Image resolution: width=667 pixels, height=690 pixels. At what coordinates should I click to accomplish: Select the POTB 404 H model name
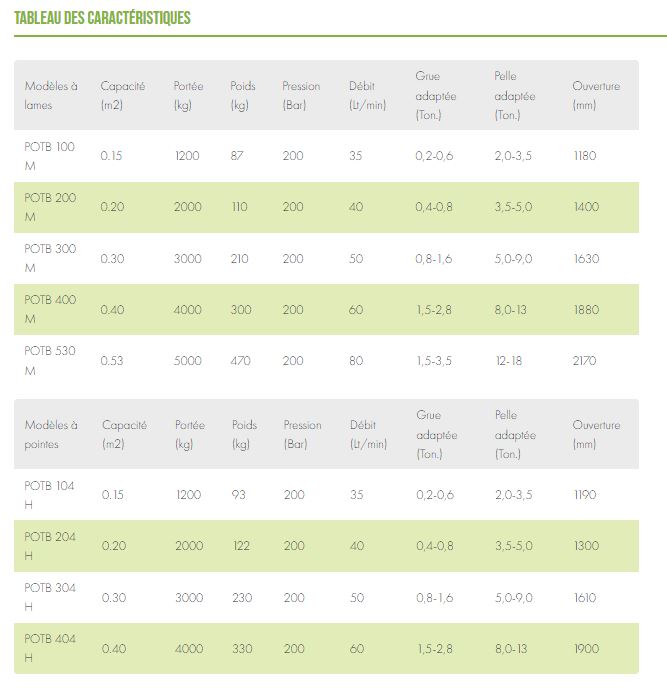click(49, 648)
